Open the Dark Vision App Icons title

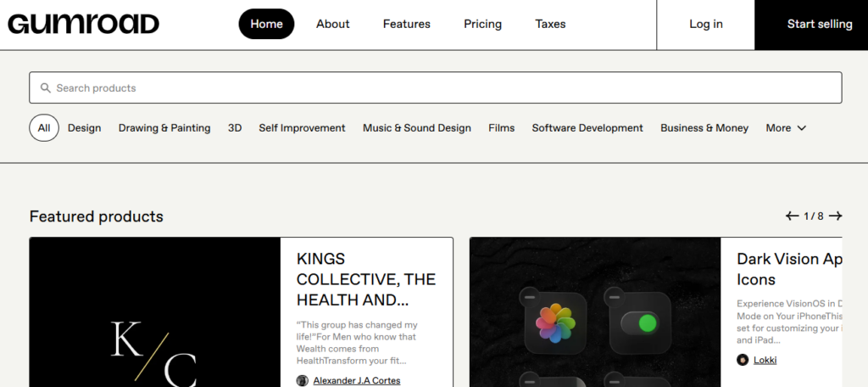click(x=789, y=270)
